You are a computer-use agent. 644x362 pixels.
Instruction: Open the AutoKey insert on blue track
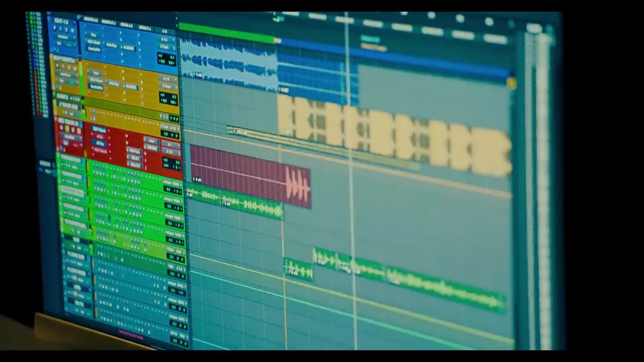tap(111, 45)
